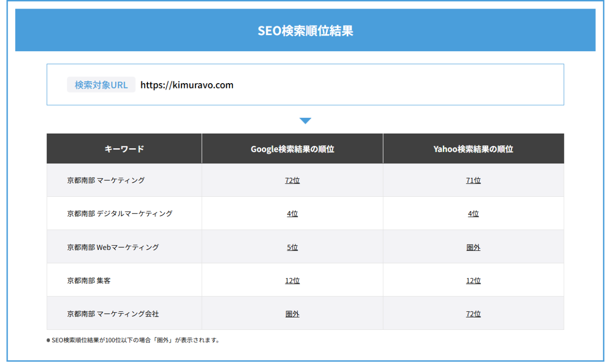Open Yahoo result ranking 71位 for 京都南部 マーケティング
609x364 pixels.
tap(473, 180)
